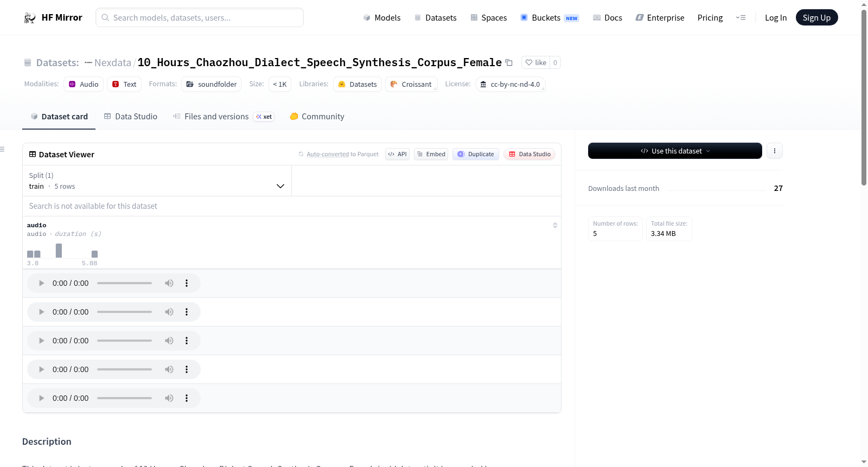868x467 pixels.
Task: Click the Embed button
Action: click(431, 154)
